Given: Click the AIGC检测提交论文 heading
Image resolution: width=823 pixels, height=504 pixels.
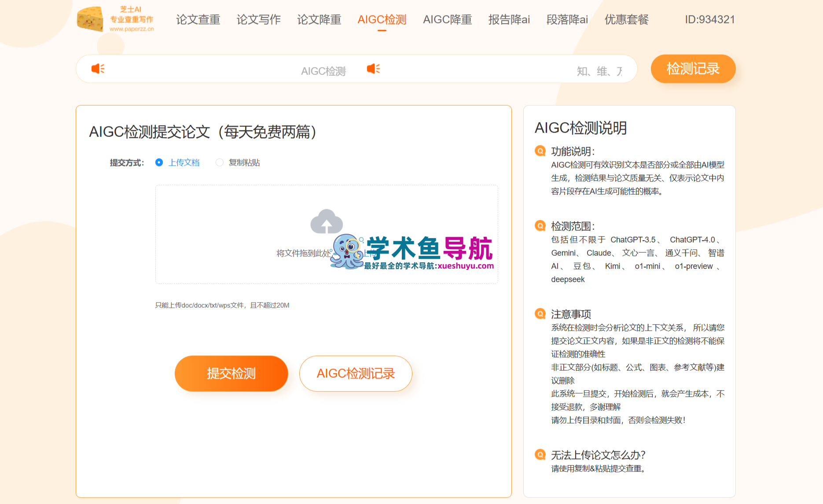Looking at the screenshot, I should click(203, 132).
